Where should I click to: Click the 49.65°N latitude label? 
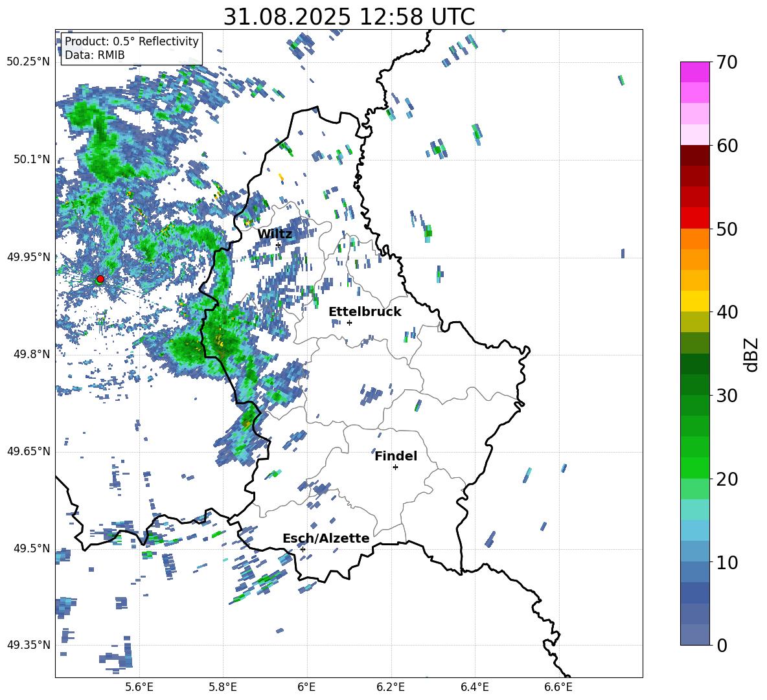(x=29, y=451)
